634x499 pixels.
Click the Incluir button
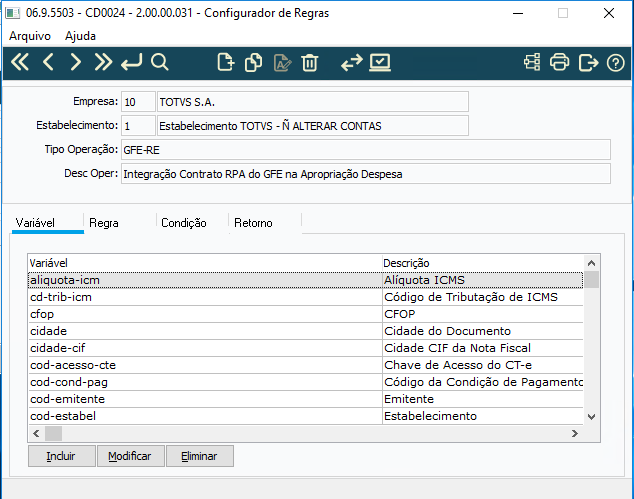61,456
